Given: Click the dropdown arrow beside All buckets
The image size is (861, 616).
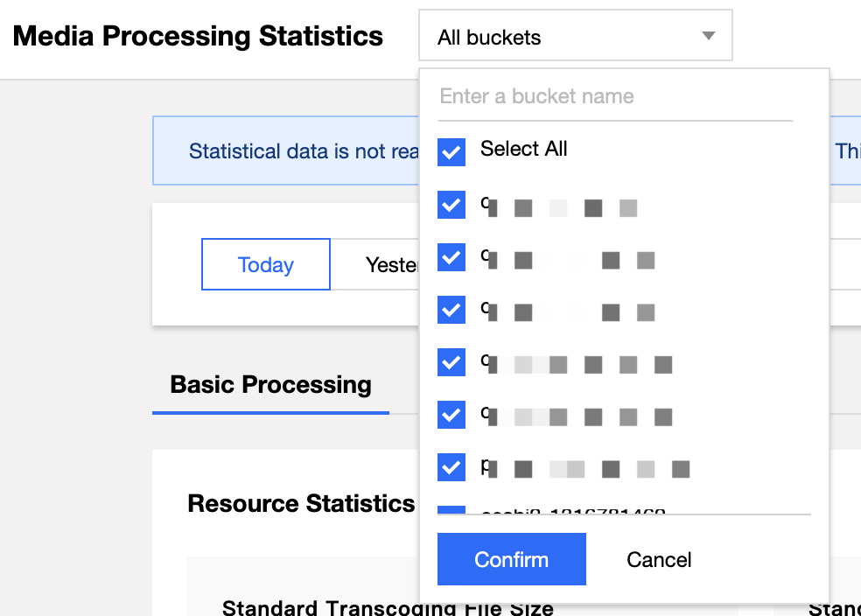Looking at the screenshot, I should (709, 37).
